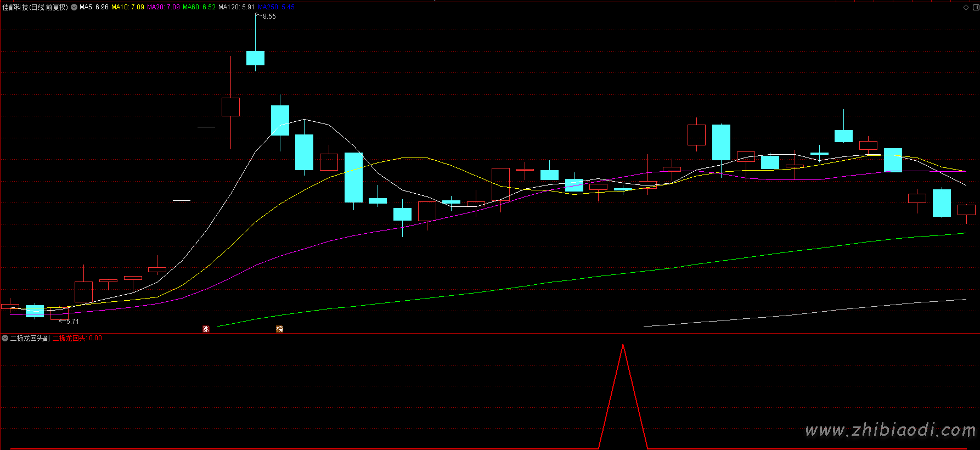Select the yellow MA10 label

click(x=128, y=7)
